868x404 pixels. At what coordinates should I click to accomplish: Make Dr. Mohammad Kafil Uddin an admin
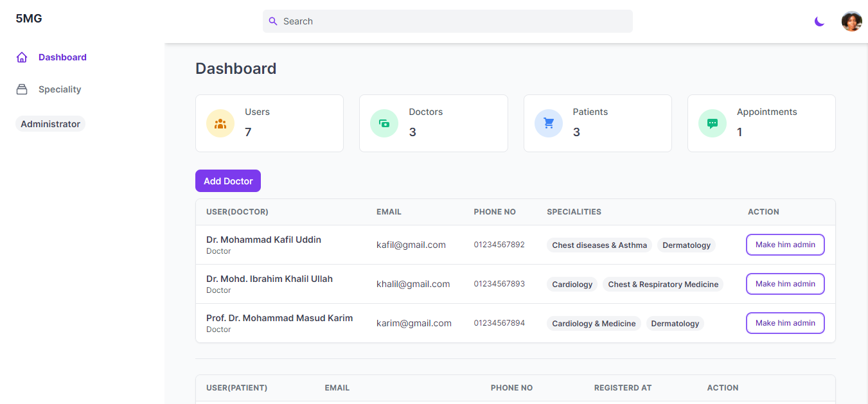[x=785, y=245]
